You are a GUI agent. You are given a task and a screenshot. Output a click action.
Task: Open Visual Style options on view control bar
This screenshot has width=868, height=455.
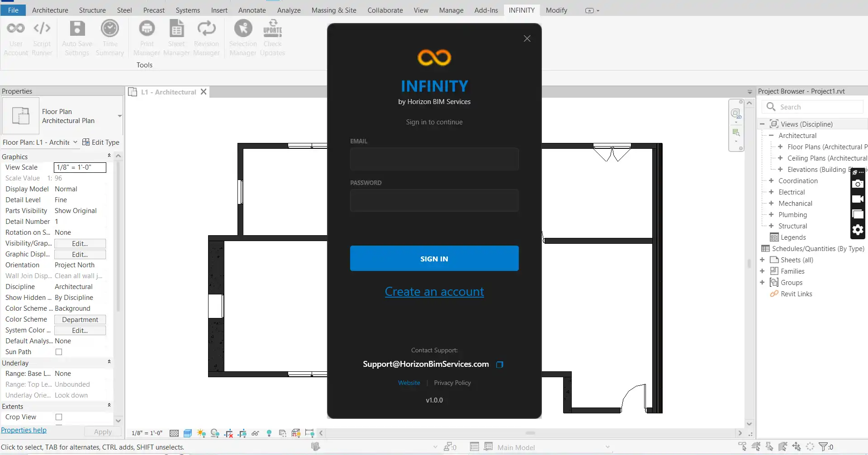click(188, 433)
